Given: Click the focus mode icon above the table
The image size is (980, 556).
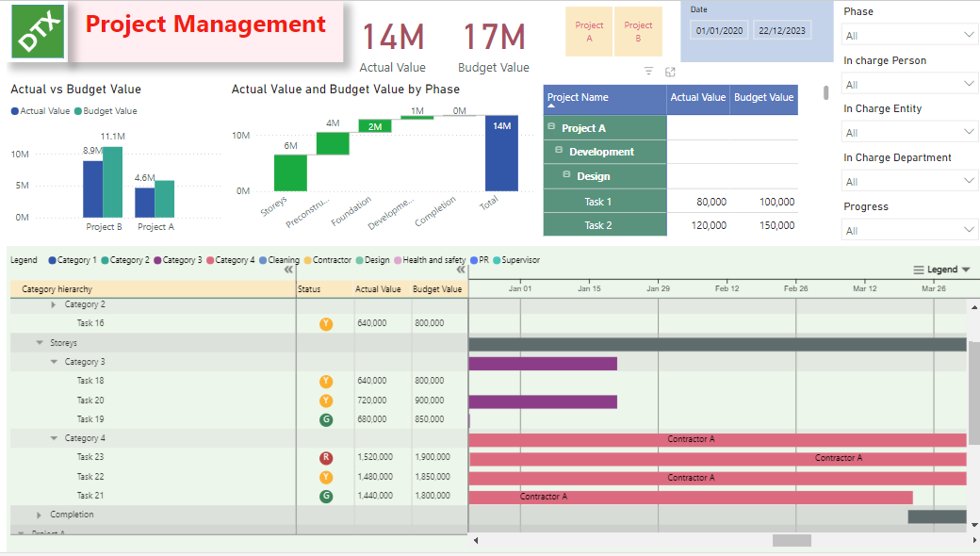Looking at the screenshot, I should 670,72.
